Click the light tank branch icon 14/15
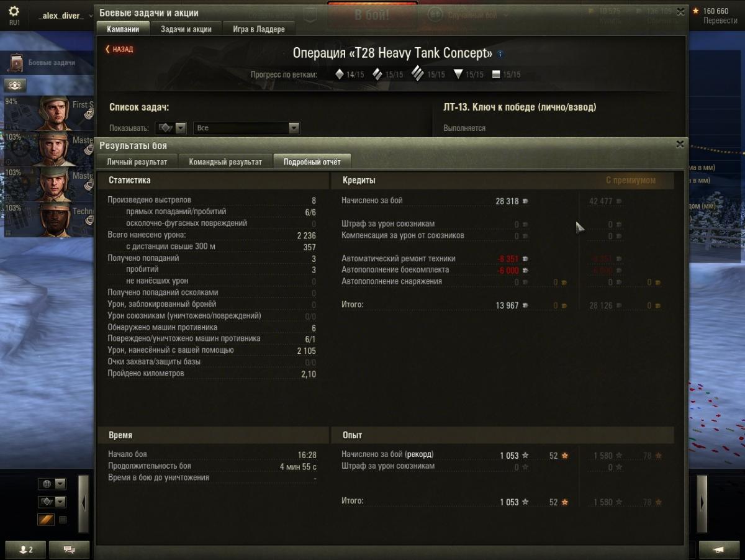Image resolution: width=745 pixels, height=560 pixels. tap(340, 75)
